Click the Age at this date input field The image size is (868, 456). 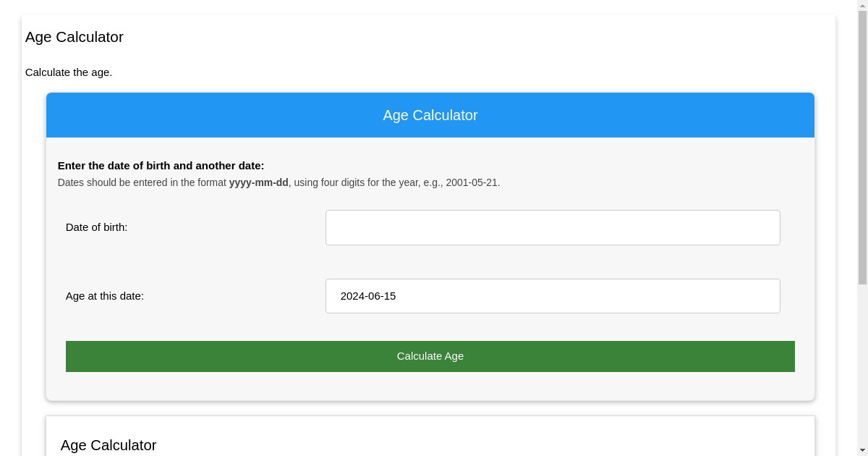(553, 295)
